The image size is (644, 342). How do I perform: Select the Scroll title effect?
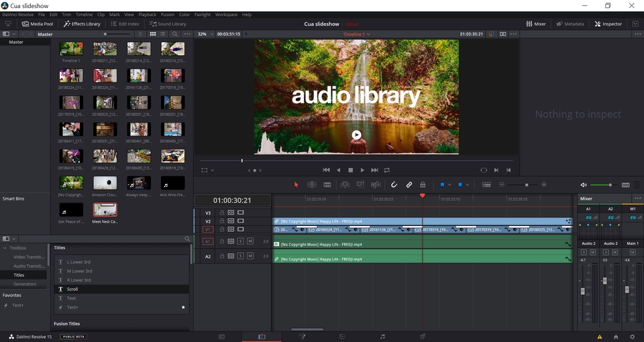(121, 289)
